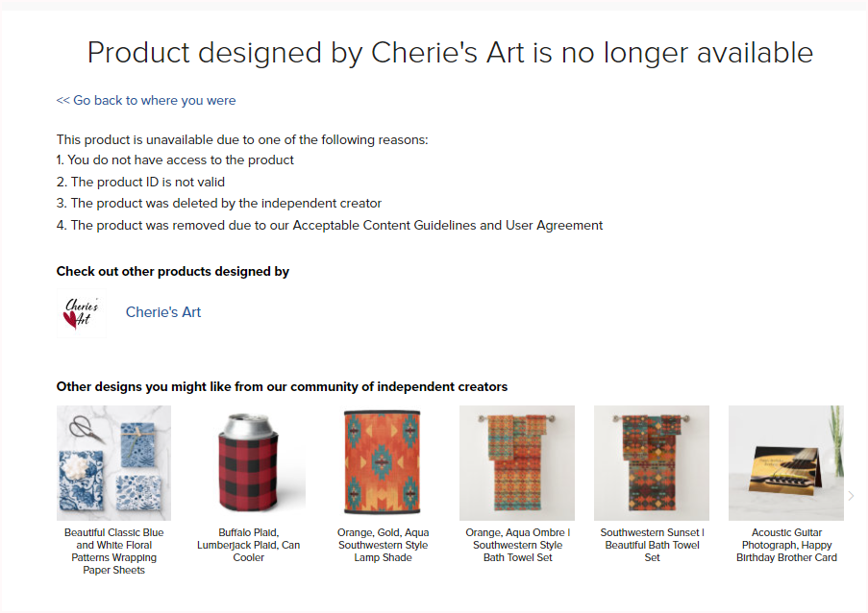The image size is (868, 613).
Task: Go back to where you were
Action: coord(146,100)
